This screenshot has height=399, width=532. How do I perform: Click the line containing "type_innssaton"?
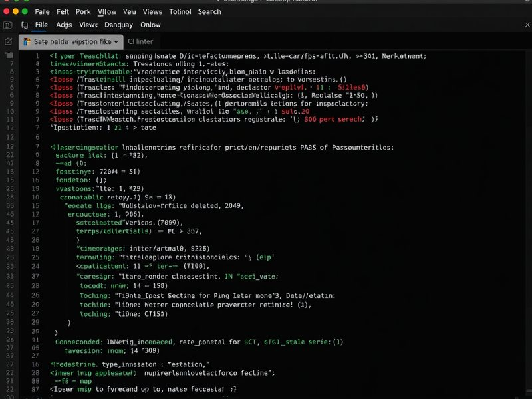pos(129,364)
